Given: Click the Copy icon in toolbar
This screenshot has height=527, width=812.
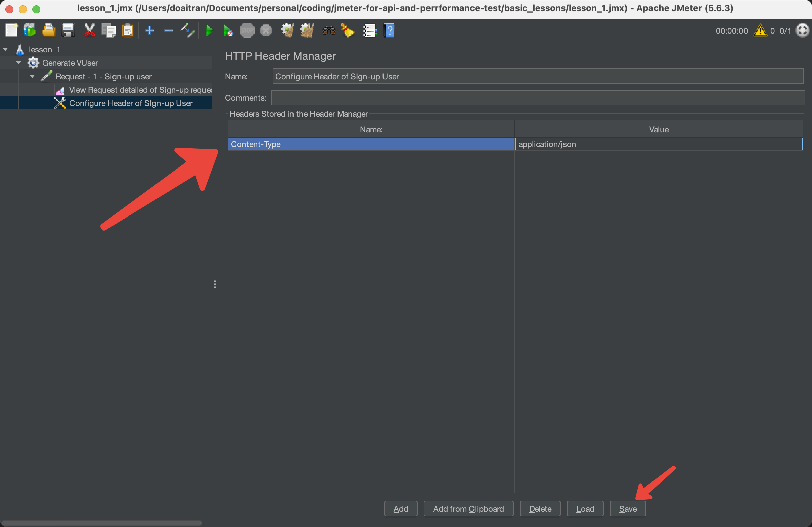Looking at the screenshot, I should [109, 31].
